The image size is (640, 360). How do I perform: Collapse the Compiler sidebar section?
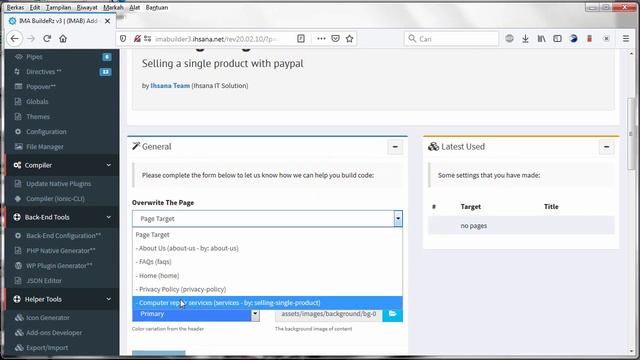[62, 165]
